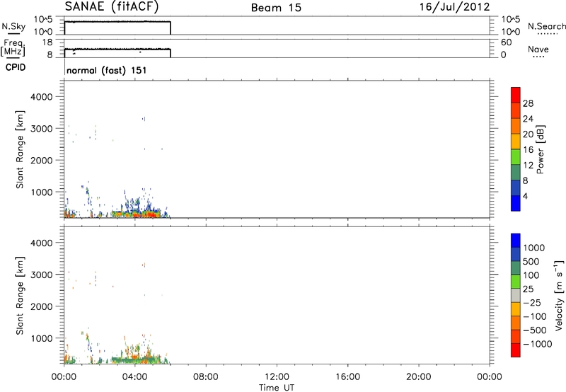The image size is (566, 392).
Task: Click the 'CPID' label
Action: [x=16, y=67]
